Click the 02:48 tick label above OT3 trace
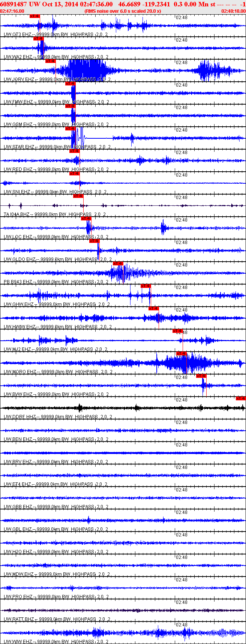The height and width of the screenshot is (644, 246). tap(181, 18)
